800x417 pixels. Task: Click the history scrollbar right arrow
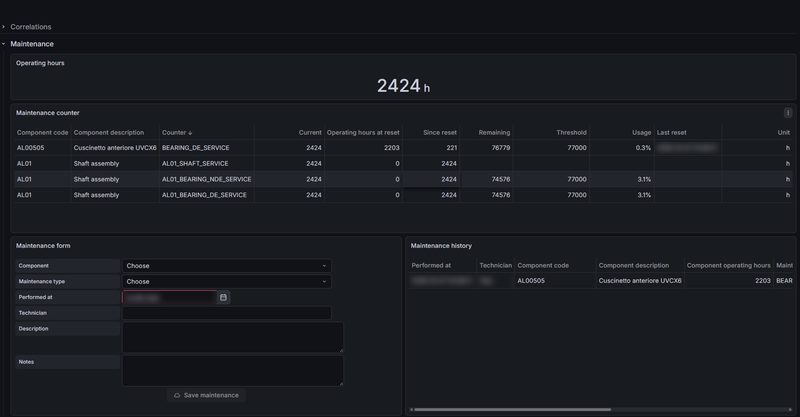point(790,409)
